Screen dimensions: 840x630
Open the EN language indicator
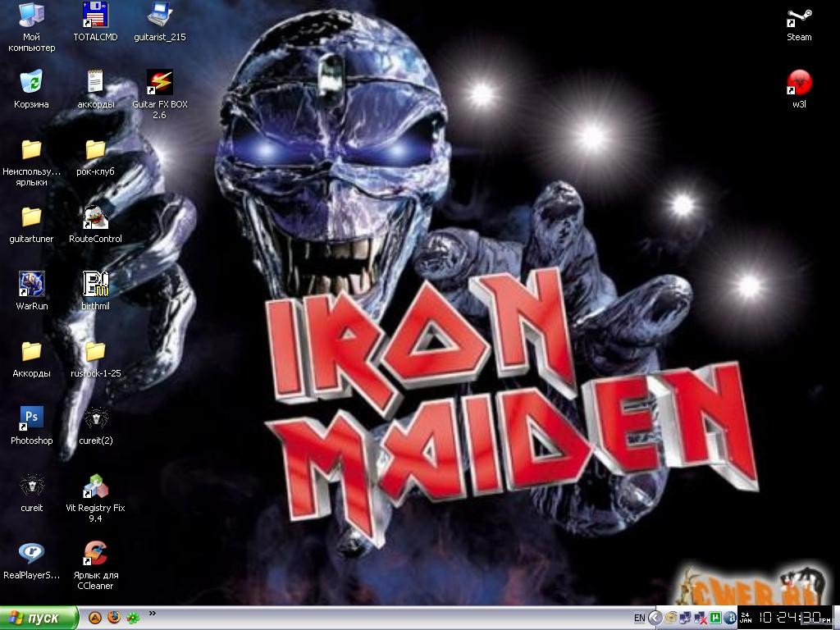point(640,619)
